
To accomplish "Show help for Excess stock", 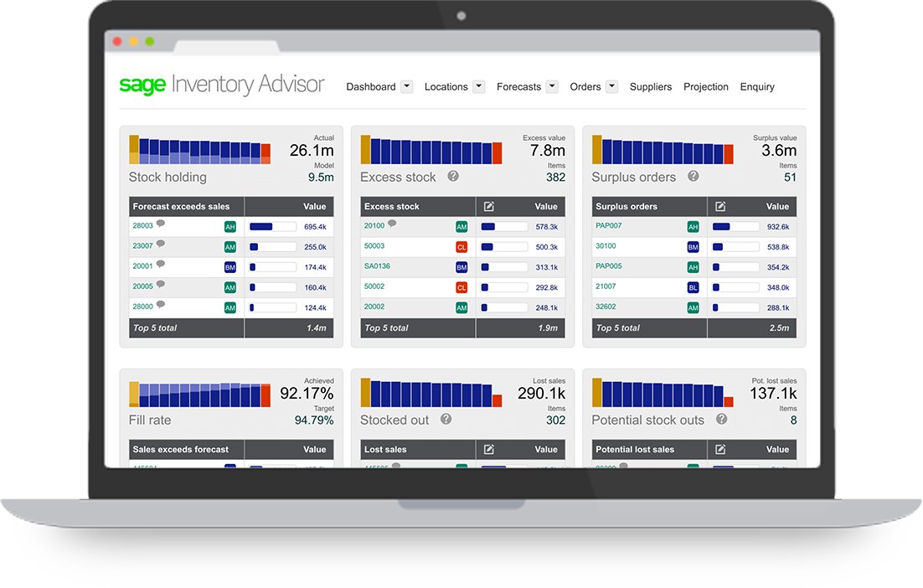I will (x=452, y=176).
